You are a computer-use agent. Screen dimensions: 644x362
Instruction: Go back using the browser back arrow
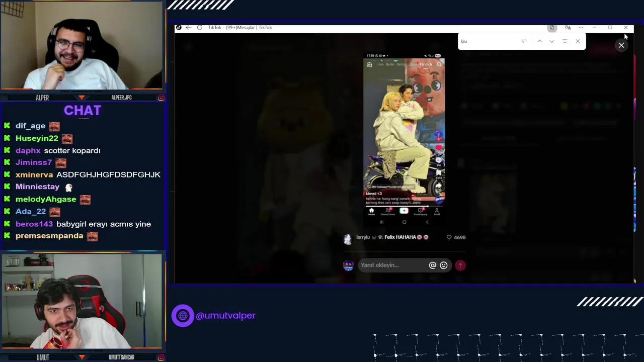(189, 28)
